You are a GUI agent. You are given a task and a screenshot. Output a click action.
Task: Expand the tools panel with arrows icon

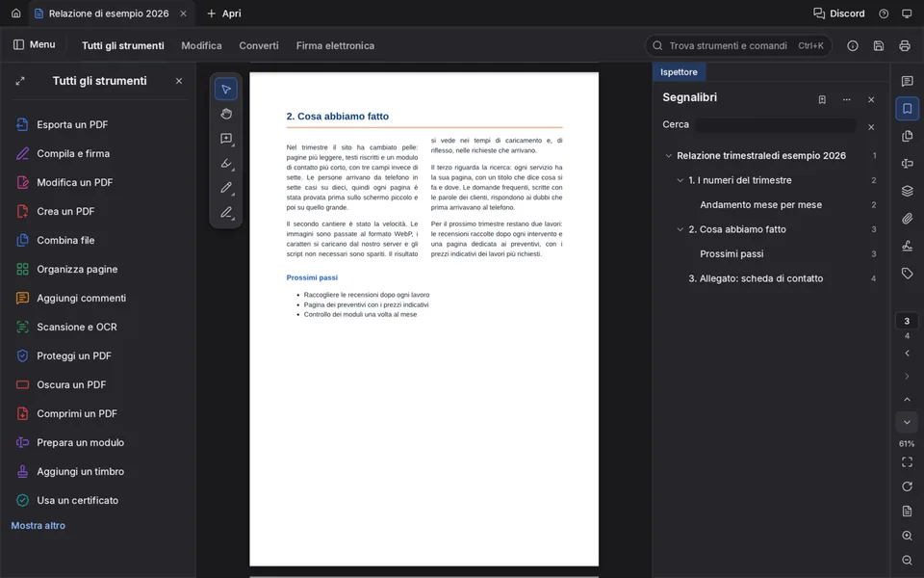[20, 81]
